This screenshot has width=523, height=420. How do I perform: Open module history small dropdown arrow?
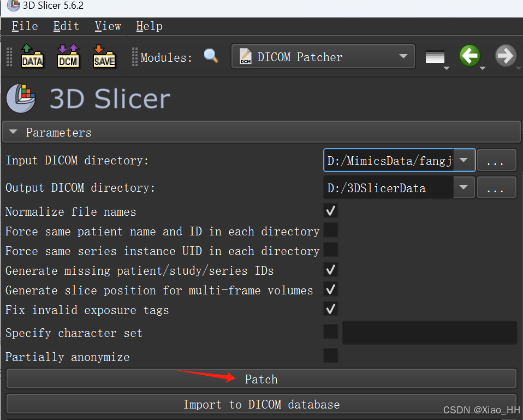pyautogui.click(x=446, y=68)
